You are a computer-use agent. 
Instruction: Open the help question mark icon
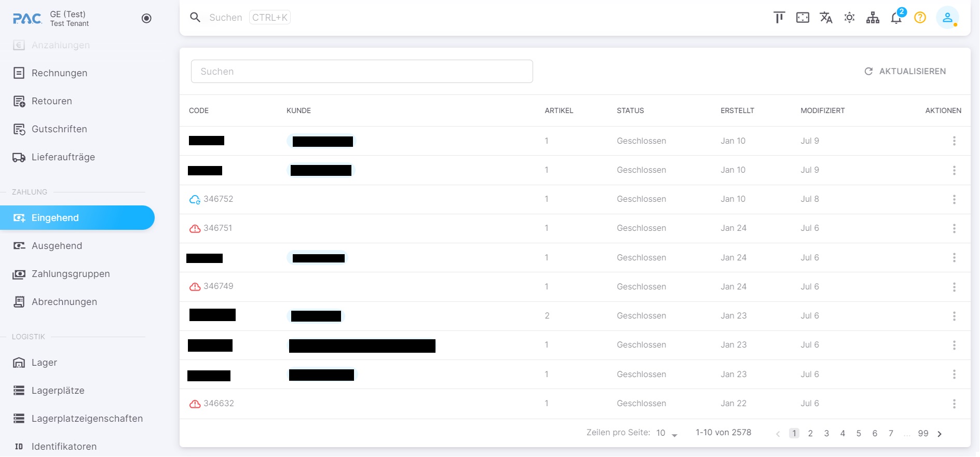click(x=920, y=18)
